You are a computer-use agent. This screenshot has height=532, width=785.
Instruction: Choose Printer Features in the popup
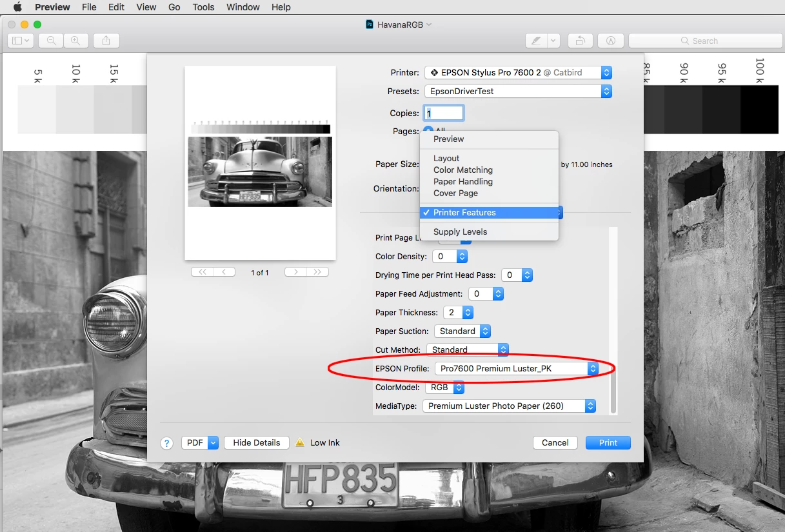pos(489,212)
